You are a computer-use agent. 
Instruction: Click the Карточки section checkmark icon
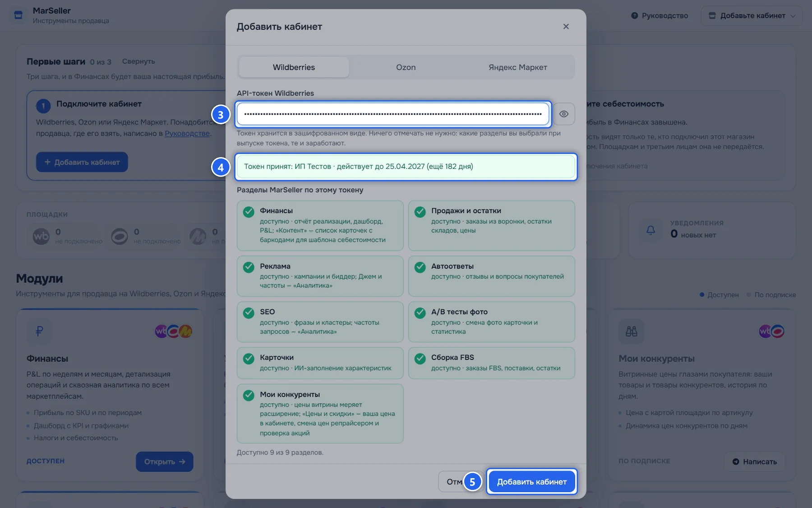249,359
